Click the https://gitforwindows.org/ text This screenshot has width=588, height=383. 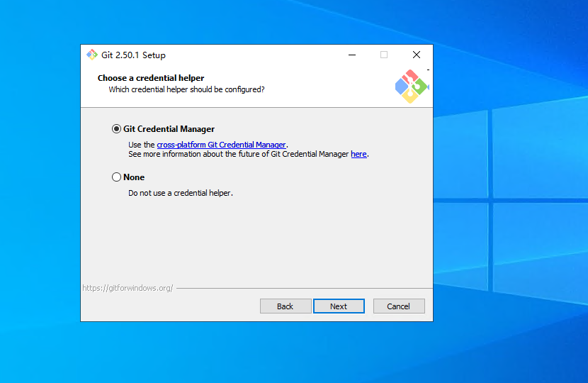(x=128, y=288)
